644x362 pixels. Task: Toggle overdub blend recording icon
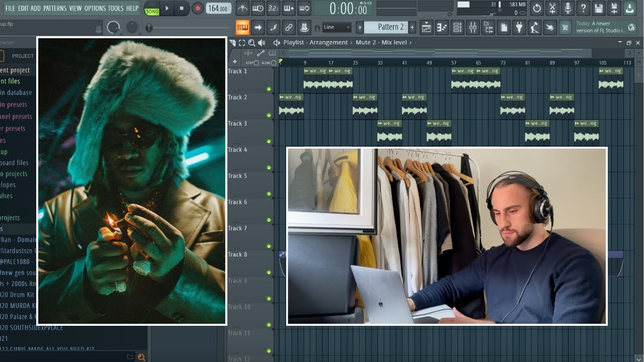click(x=289, y=9)
